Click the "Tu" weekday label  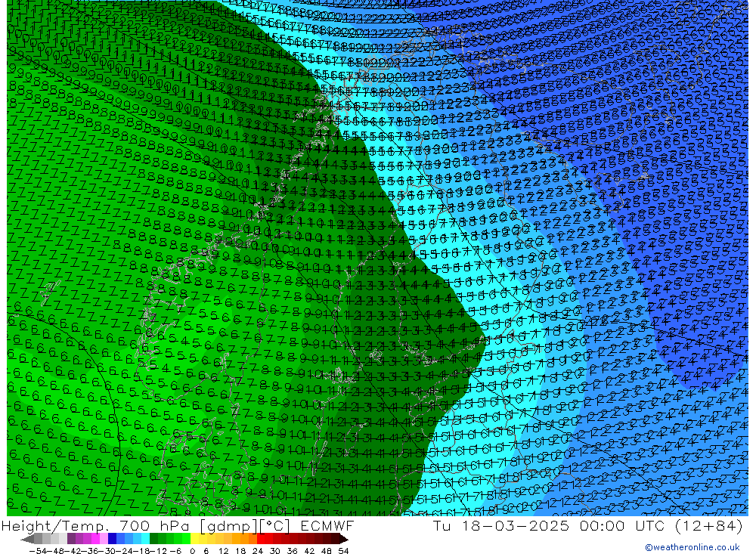(442, 526)
